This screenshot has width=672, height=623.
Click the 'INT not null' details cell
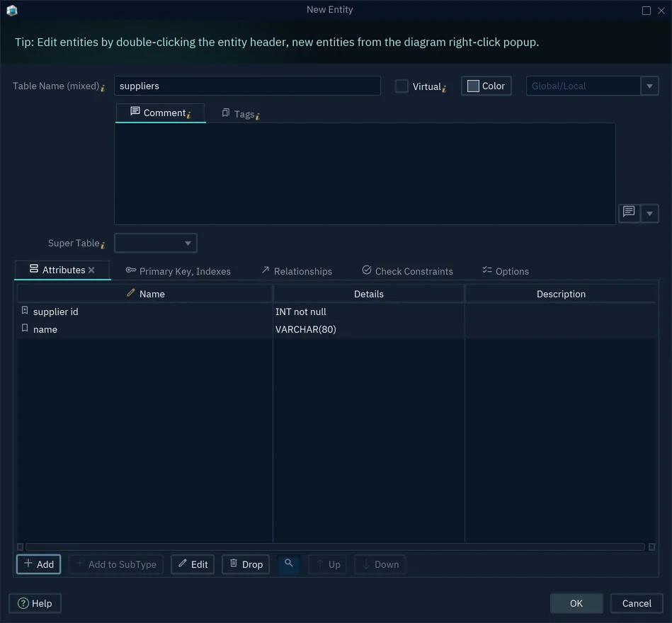tap(368, 311)
